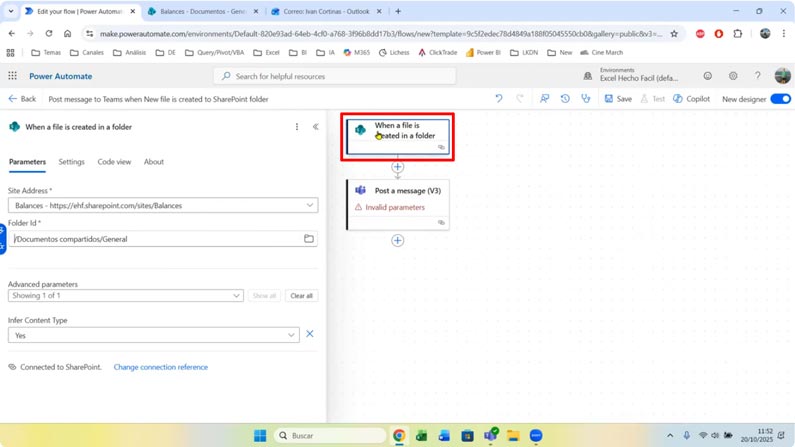Switch to the Settings tab
Image resolution: width=795 pixels, height=447 pixels.
(71, 162)
